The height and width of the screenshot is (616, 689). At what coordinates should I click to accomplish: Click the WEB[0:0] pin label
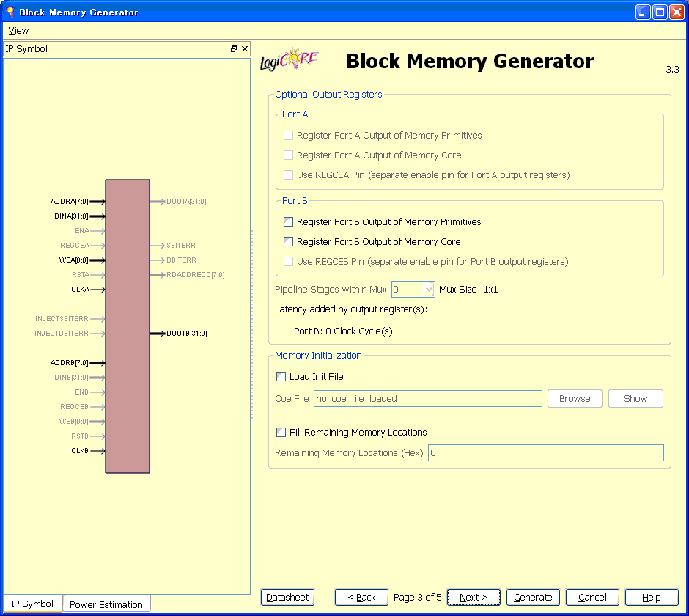[x=74, y=421]
